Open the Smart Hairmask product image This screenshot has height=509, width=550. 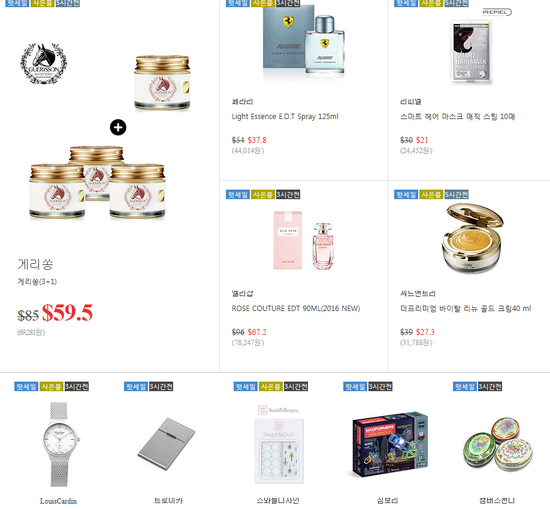pyautogui.click(x=471, y=52)
